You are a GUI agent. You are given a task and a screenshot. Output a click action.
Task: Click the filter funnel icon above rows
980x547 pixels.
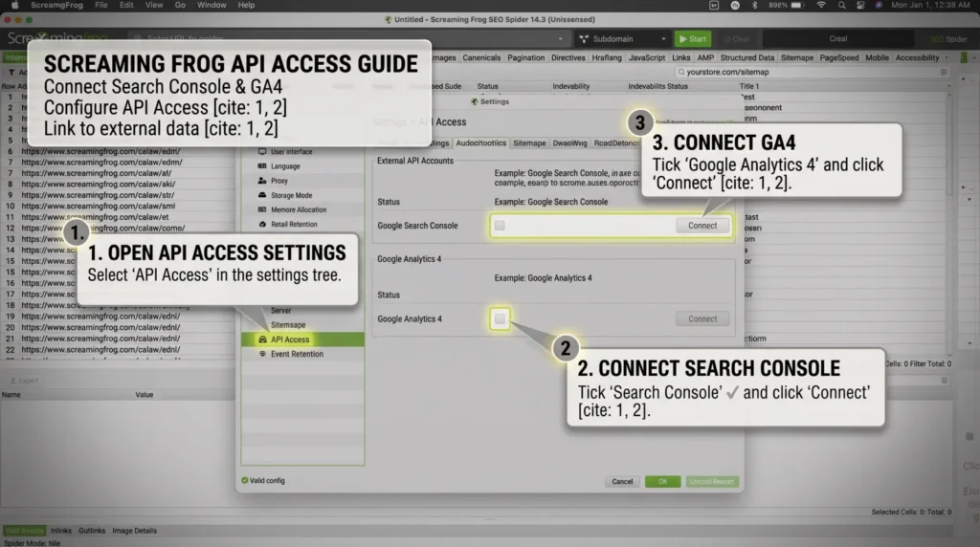[11, 73]
